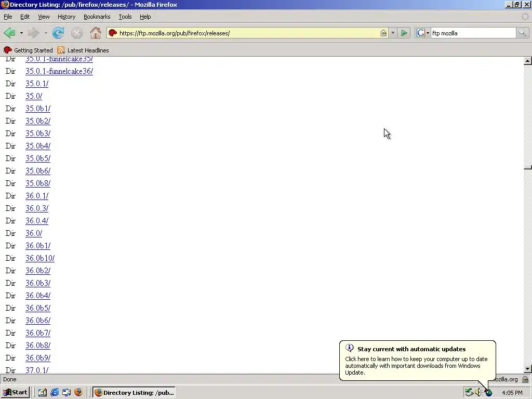This screenshot has width=532, height=399.
Task: Open the 35.0b8/ directory link
Action: (38, 183)
